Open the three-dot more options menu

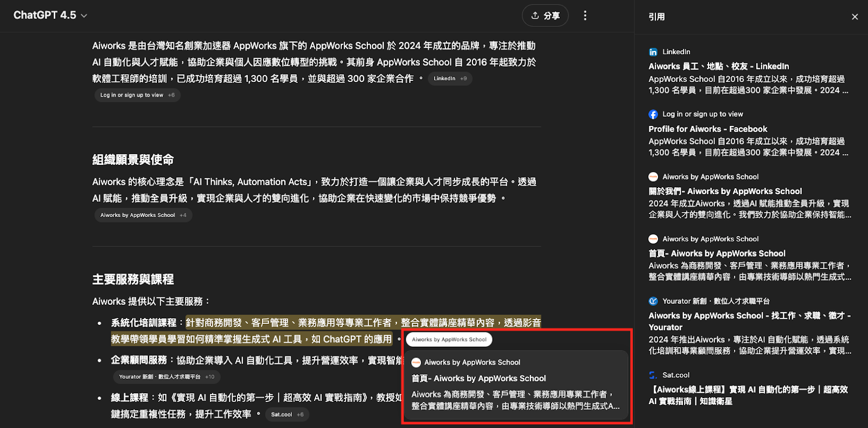(585, 15)
